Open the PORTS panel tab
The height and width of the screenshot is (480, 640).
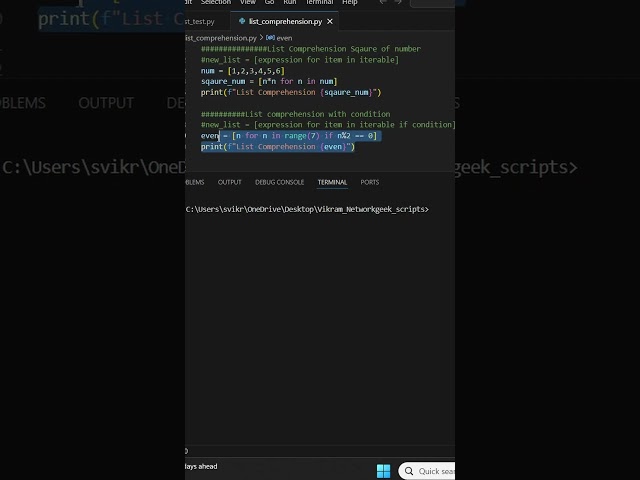(370, 182)
